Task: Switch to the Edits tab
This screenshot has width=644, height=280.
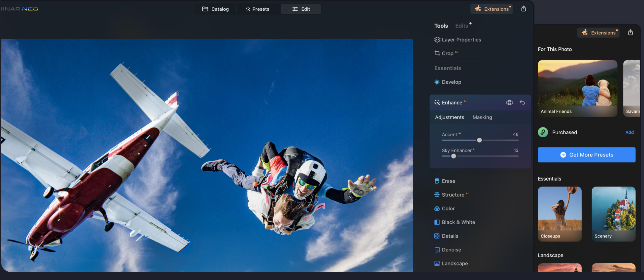Action: (462, 26)
